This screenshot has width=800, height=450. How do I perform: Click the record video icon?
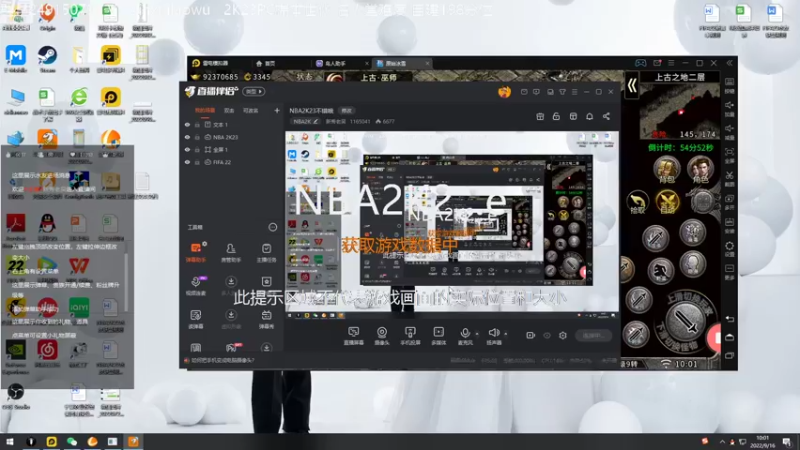point(531,335)
